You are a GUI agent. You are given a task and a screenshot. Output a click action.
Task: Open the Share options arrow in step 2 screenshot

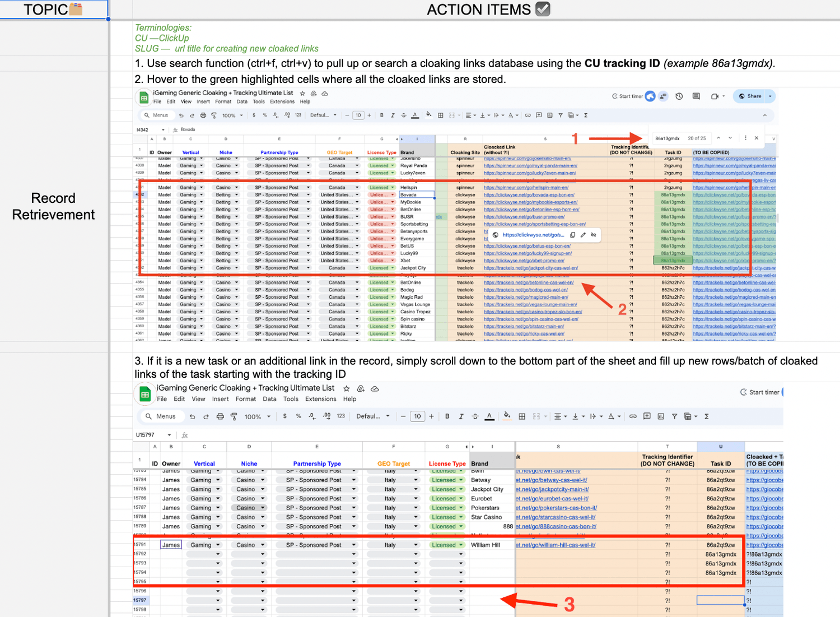tap(770, 96)
